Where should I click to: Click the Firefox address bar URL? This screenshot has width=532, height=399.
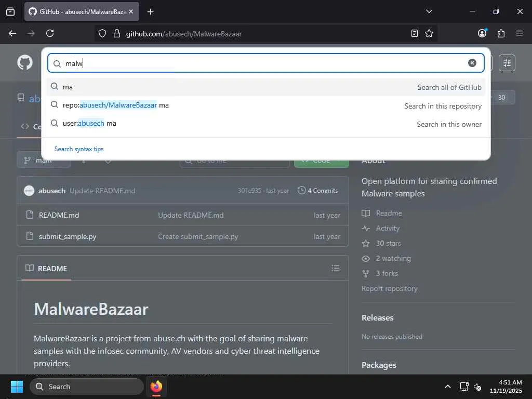pos(184,34)
